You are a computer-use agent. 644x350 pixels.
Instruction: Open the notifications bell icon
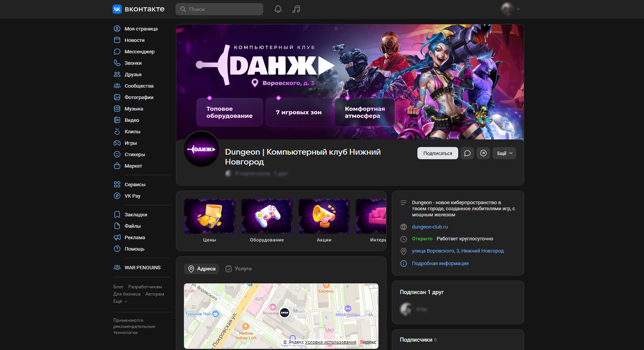pos(278,9)
